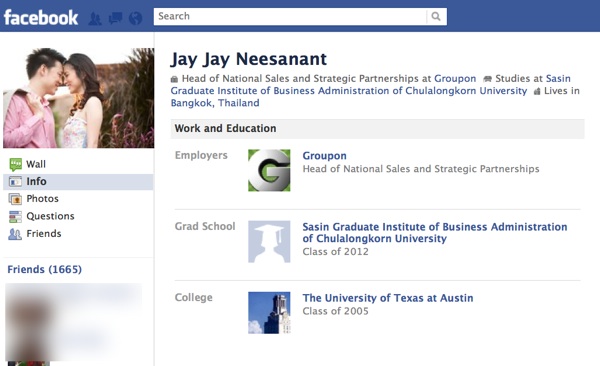This screenshot has height=366, width=600.
Task: Open The University of Texas at Austin link
Action: (388, 298)
